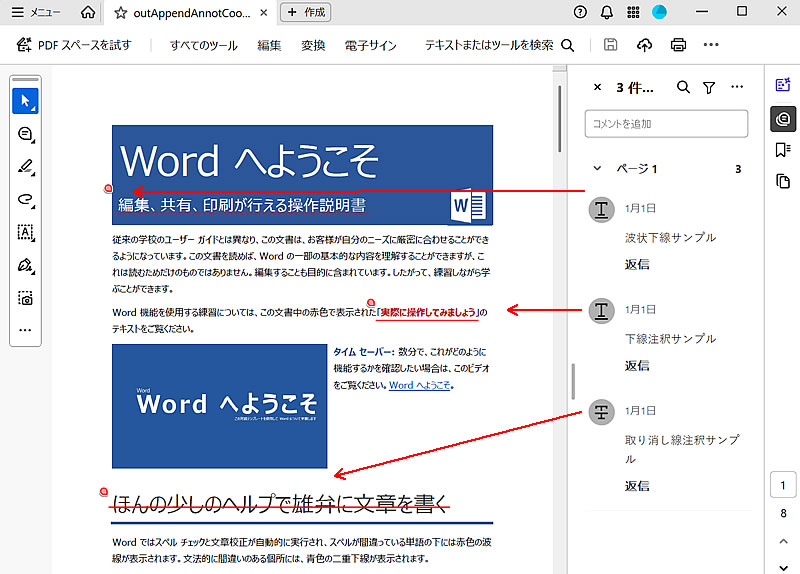Screen dimensions: 800x574
Task: Go to previous page with up chevron
Action: (x=783, y=541)
